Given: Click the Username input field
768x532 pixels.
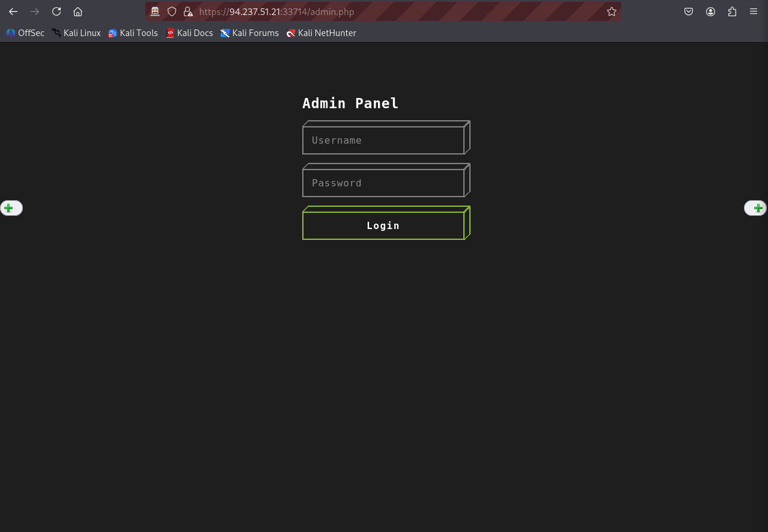Looking at the screenshot, I should pyautogui.click(x=383, y=141).
